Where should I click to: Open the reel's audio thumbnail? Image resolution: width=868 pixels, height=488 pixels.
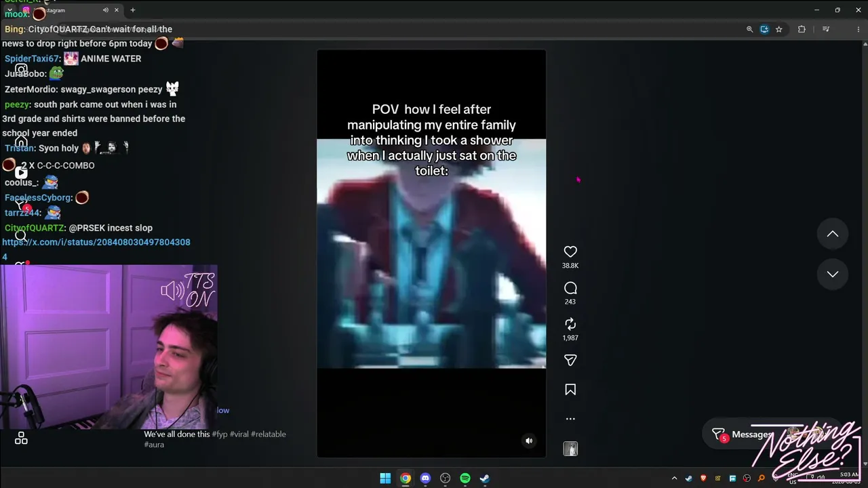[x=570, y=449]
